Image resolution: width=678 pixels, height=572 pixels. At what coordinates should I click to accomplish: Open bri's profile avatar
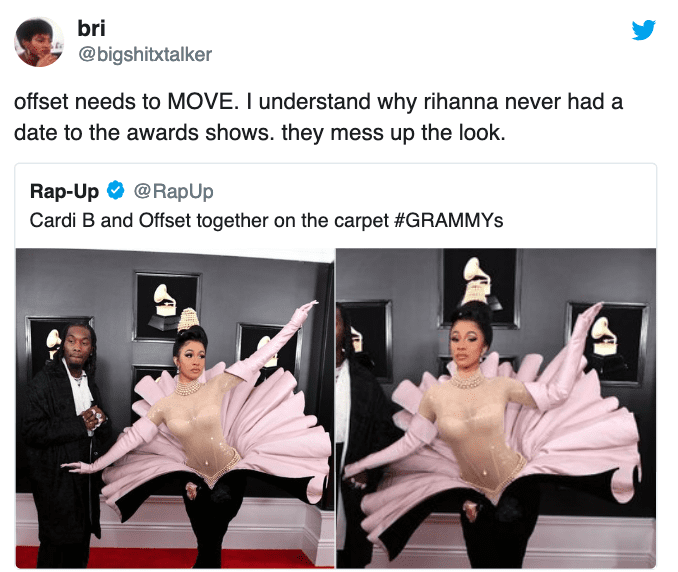click(x=39, y=42)
